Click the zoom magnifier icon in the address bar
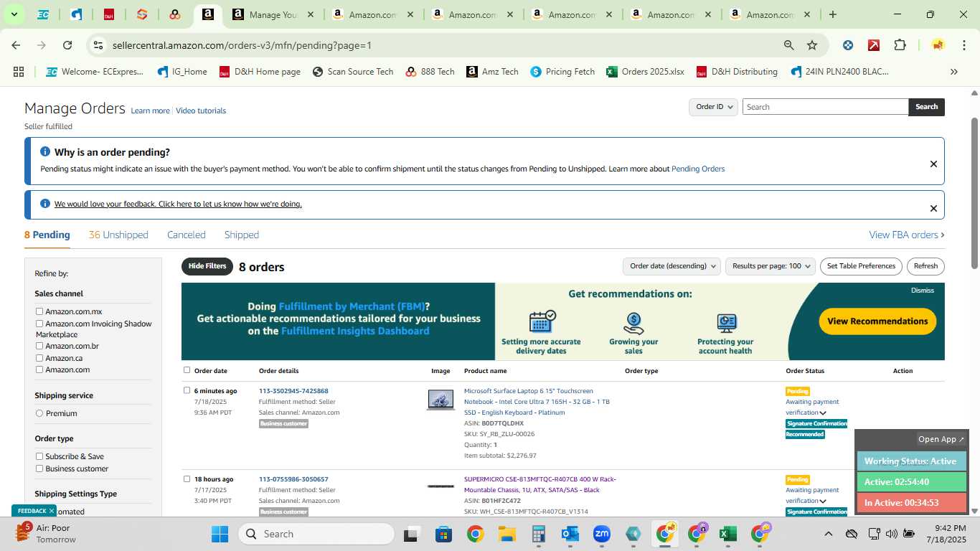The width and height of the screenshot is (980, 551). (x=789, y=45)
